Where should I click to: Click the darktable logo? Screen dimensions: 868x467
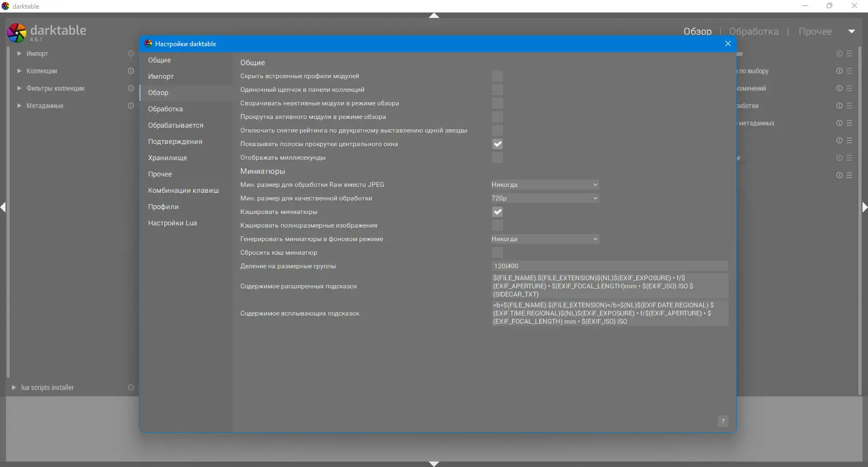point(16,33)
